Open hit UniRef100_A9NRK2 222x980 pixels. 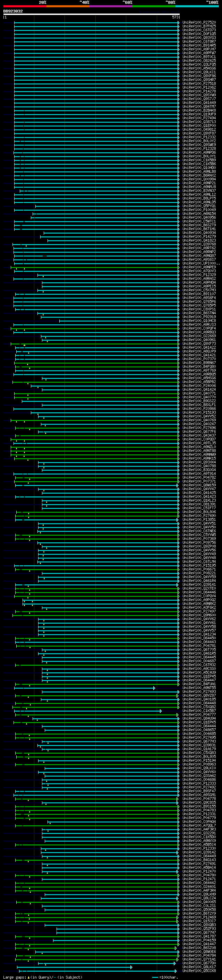point(199,604)
